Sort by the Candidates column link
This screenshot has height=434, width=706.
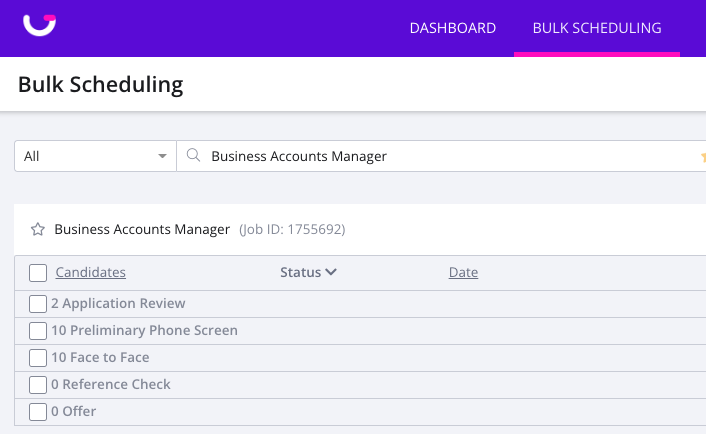point(91,272)
